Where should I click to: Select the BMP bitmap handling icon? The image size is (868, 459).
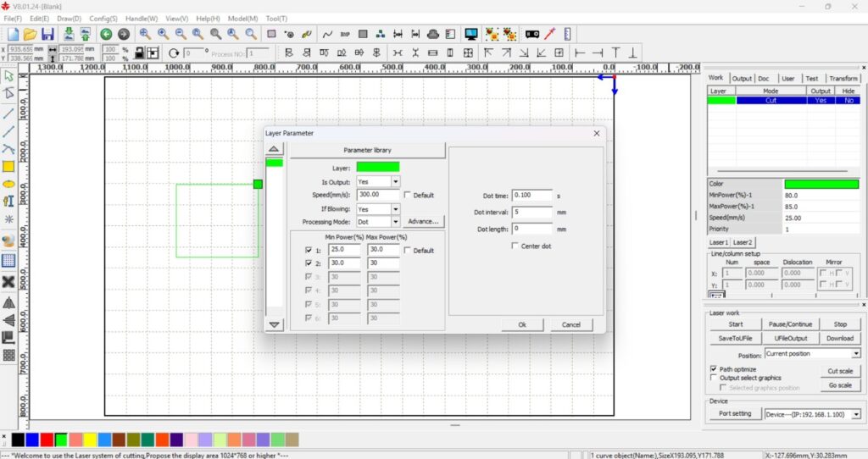tap(345, 34)
